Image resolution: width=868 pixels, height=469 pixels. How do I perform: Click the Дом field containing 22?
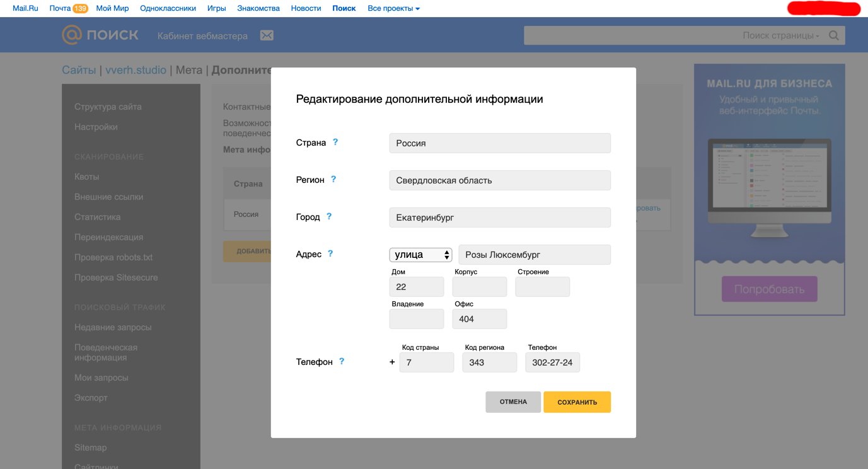[417, 287]
